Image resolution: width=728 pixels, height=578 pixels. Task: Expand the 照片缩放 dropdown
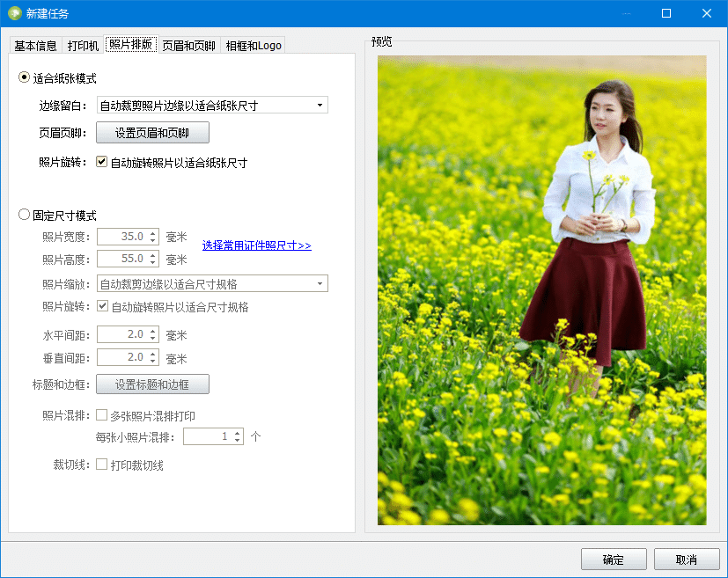click(x=320, y=283)
